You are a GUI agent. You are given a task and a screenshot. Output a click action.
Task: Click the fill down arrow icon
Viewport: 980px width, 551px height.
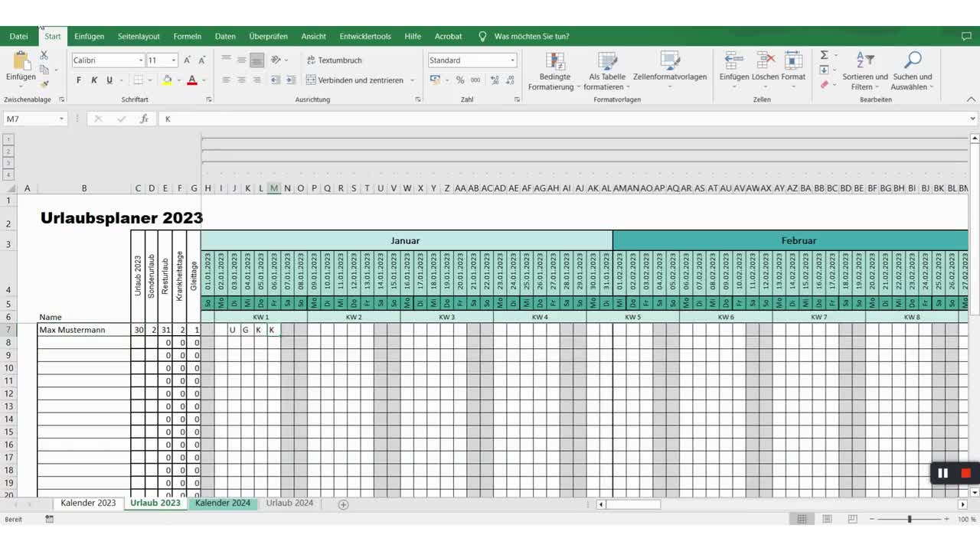(x=825, y=70)
